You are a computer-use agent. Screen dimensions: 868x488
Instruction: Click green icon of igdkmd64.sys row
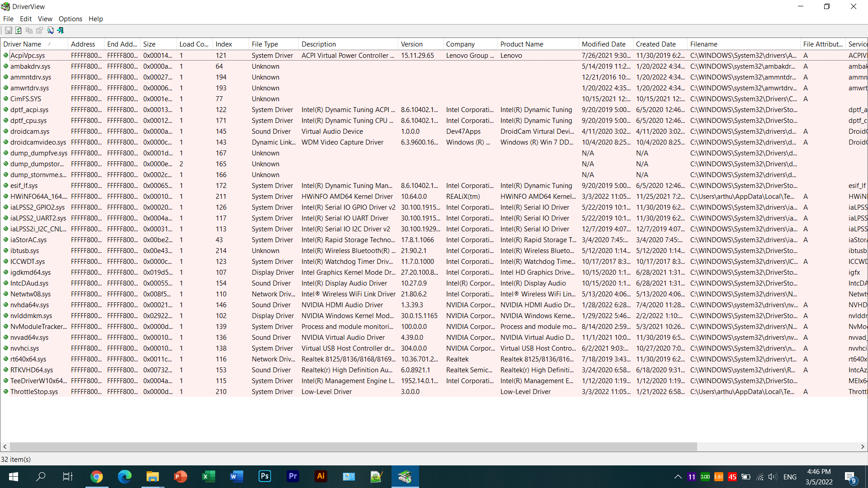tap(6, 272)
